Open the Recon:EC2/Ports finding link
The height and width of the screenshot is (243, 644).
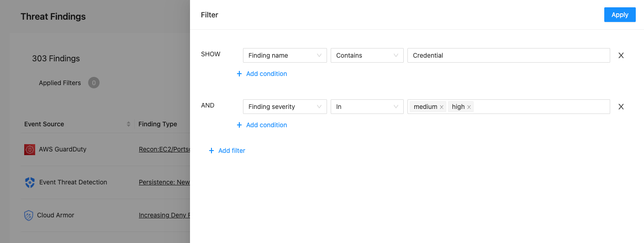click(x=164, y=149)
